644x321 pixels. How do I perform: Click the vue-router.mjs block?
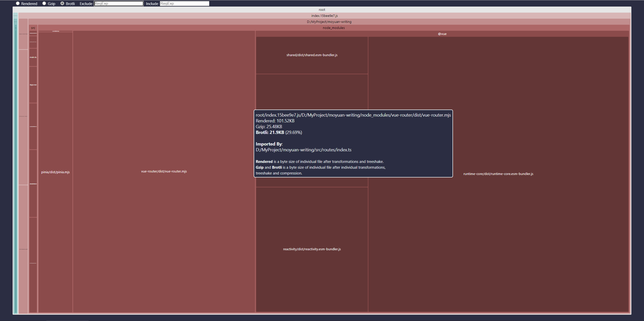pyautogui.click(x=164, y=171)
